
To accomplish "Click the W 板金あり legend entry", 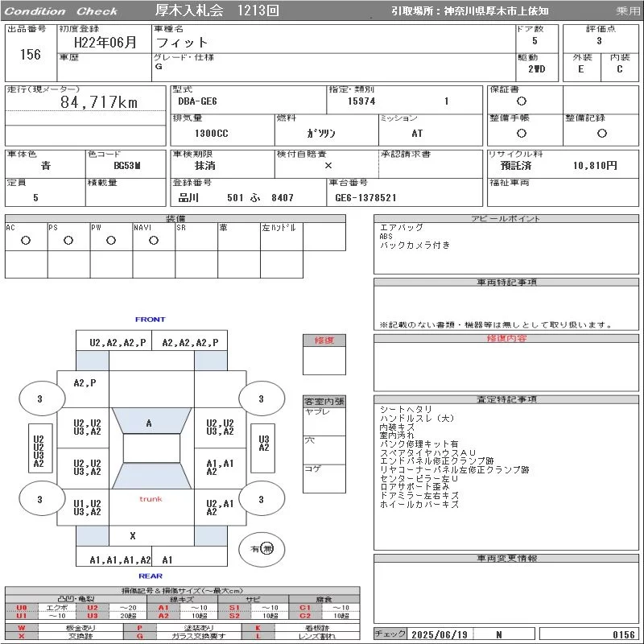I will click(x=64, y=628).
